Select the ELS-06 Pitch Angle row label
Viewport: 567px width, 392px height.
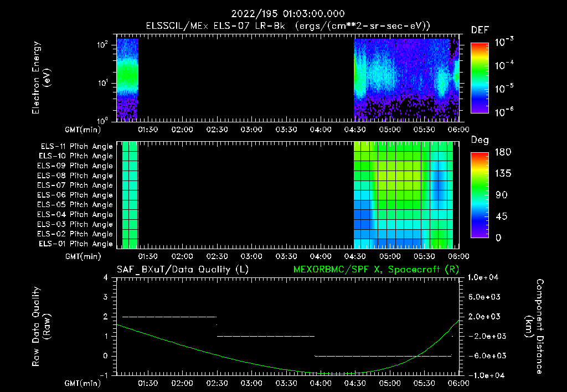75,195
